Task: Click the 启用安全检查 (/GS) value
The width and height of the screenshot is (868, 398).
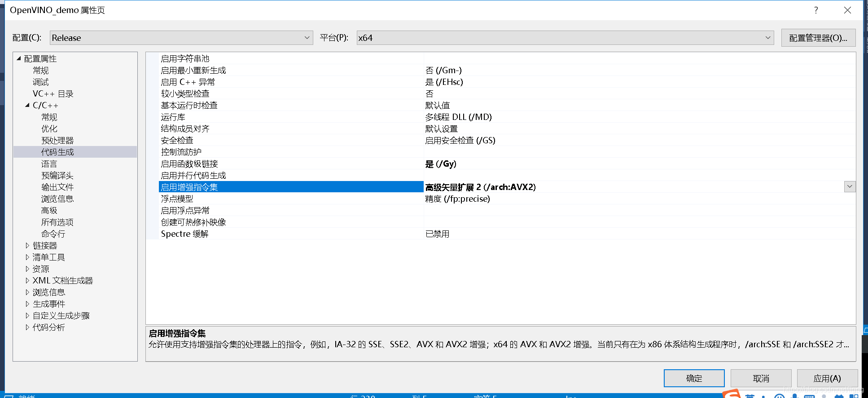Action: (460, 140)
